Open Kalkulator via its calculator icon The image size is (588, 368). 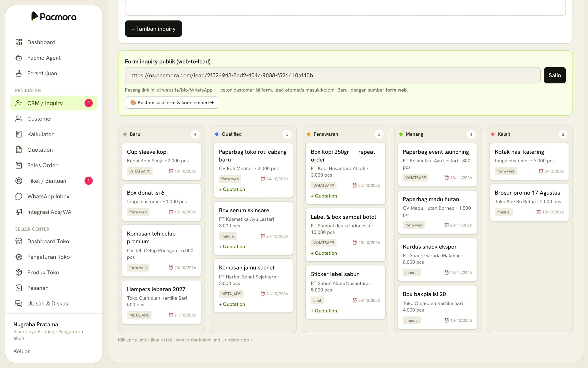coord(19,134)
